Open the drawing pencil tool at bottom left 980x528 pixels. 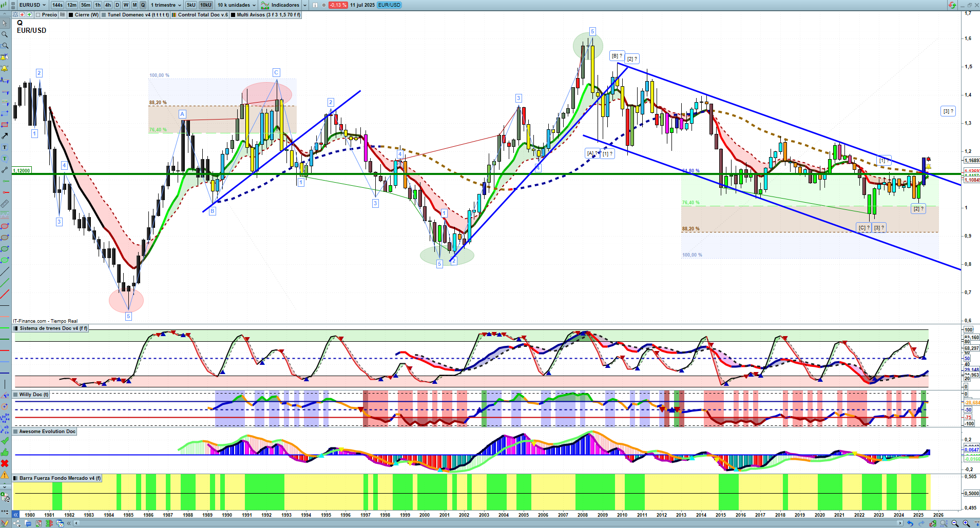[x=5, y=523]
